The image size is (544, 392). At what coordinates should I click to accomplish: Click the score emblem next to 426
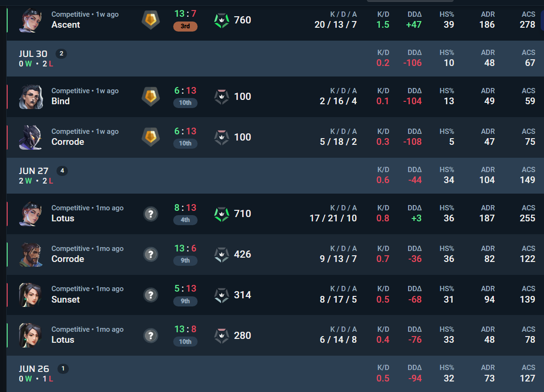(222, 255)
